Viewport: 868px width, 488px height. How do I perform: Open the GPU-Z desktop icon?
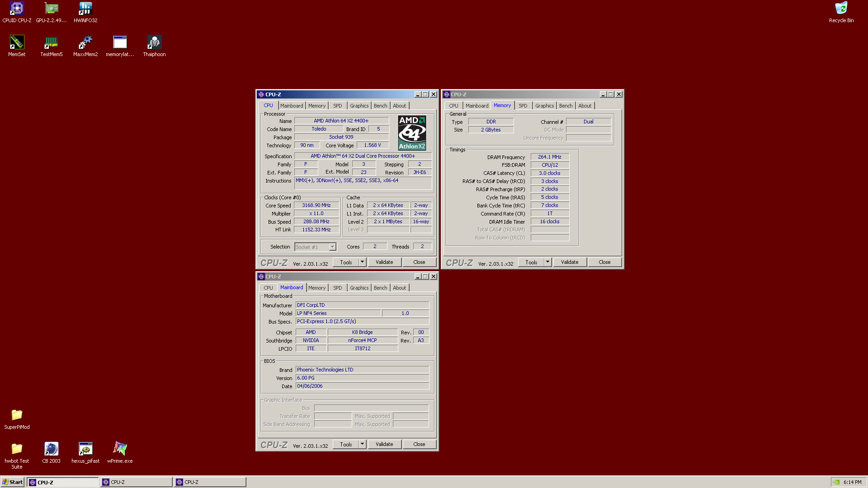click(x=51, y=12)
